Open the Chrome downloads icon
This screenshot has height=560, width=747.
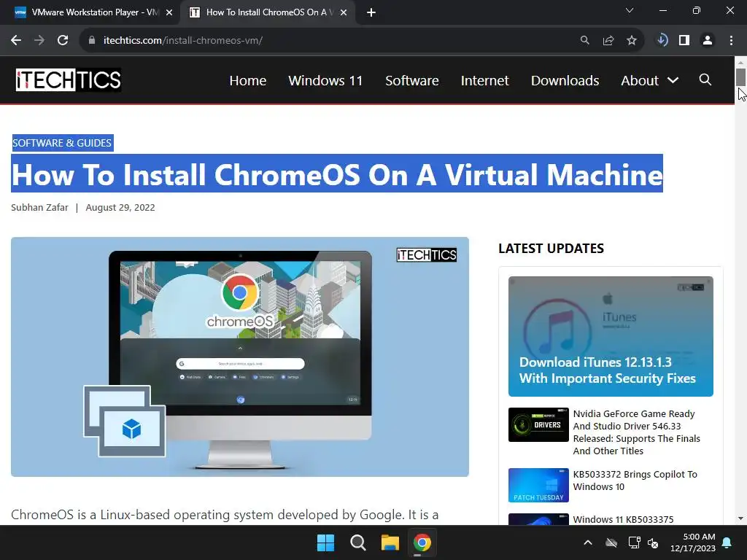(662, 41)
